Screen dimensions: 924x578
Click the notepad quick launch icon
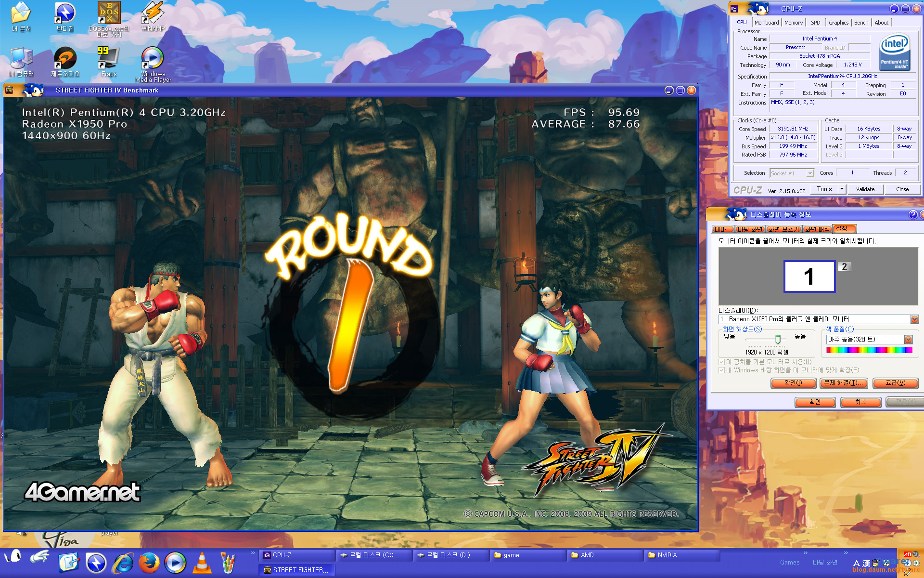coord(69,563)
